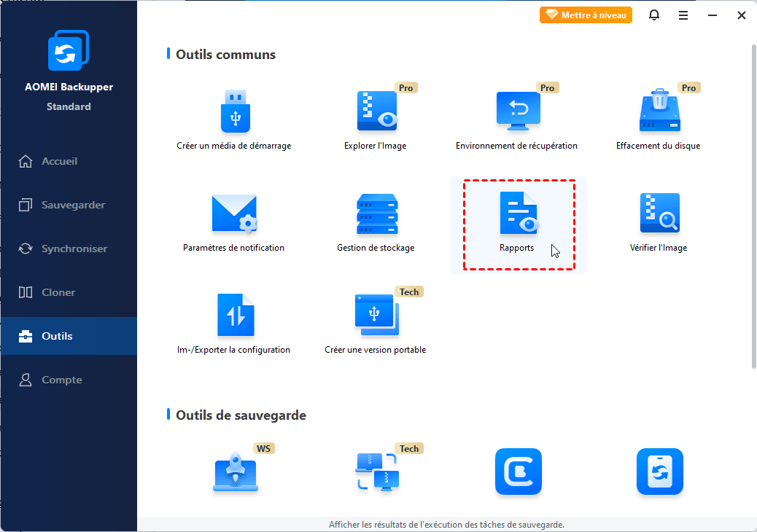Open the Compte section

pos(69,380)
